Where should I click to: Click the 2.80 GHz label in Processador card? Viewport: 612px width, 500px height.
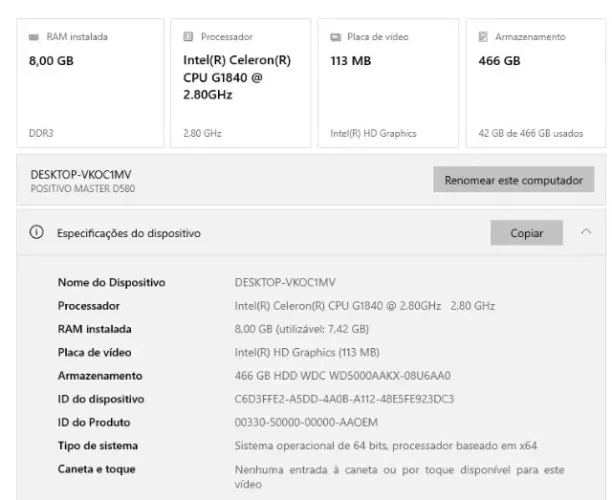click(x=202, y=133)
